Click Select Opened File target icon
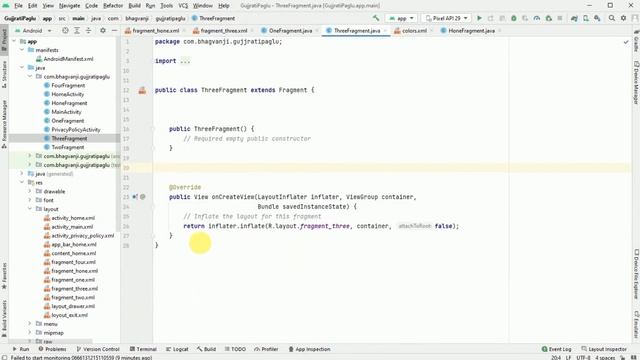 [x=65, y=31]
